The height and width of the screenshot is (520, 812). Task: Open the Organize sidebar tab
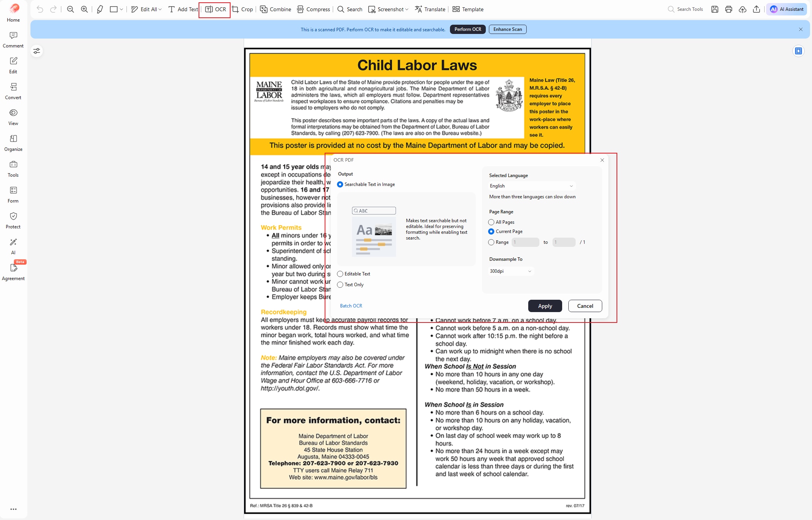13,143
